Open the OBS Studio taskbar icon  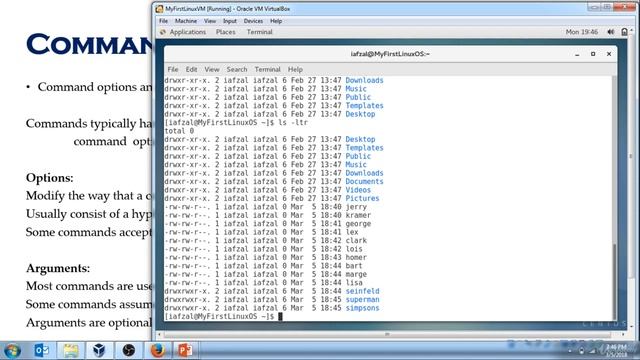(x=129, y=350)
